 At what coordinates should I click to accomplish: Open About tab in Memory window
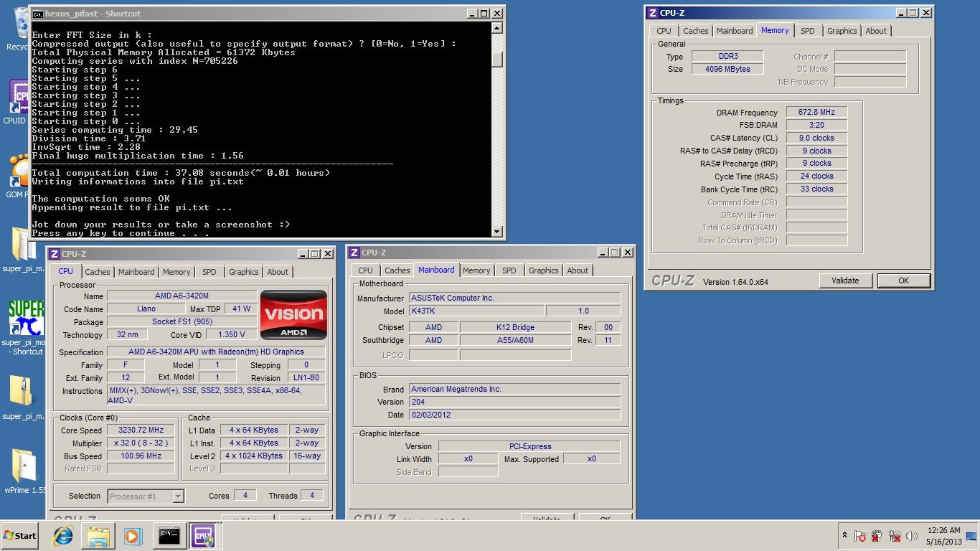coord(875,31)
